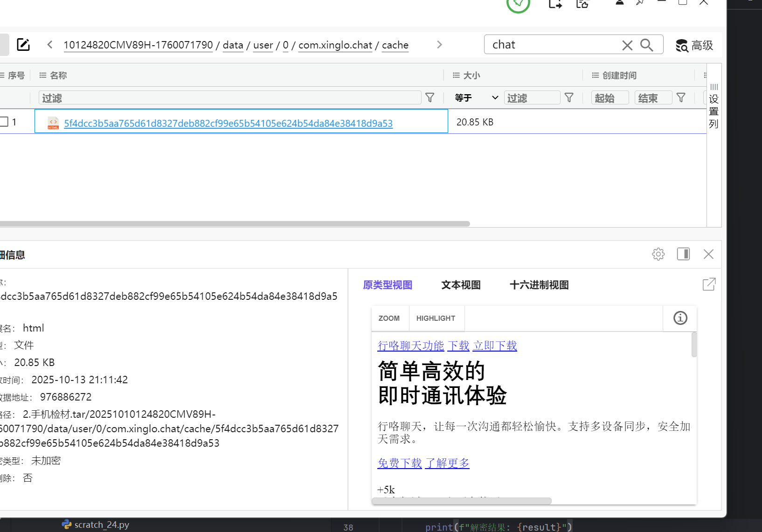Click the preview vertical scrollbar thumb
This screenshot has width=762, height=532.
pyautogui.click(x=694, y=345)
